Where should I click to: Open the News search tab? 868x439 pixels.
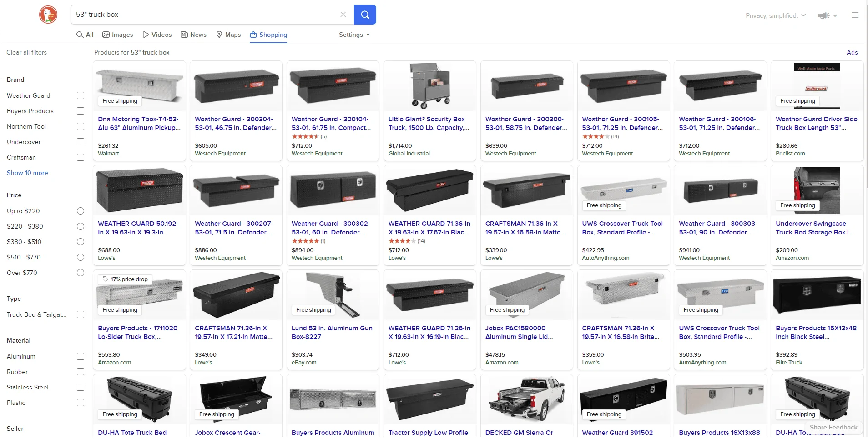point(193,35)
